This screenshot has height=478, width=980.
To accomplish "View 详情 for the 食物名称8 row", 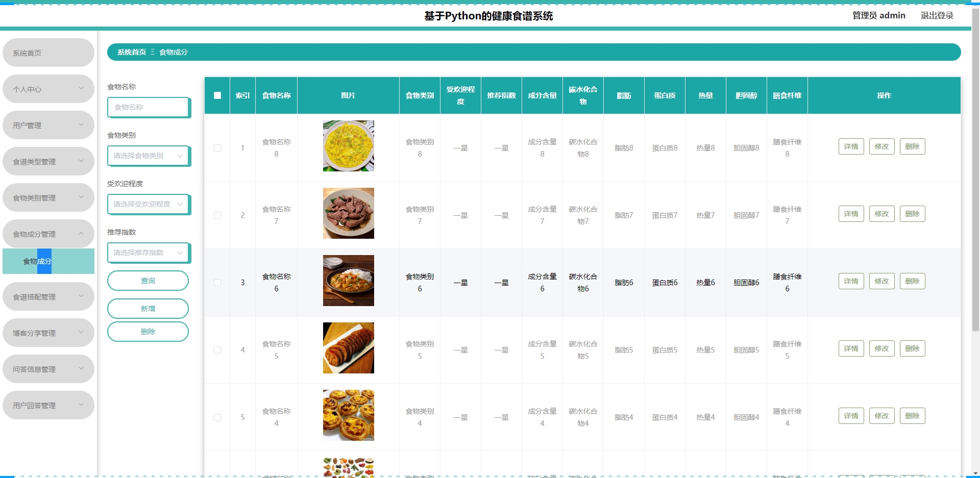I will pos(851,146).
